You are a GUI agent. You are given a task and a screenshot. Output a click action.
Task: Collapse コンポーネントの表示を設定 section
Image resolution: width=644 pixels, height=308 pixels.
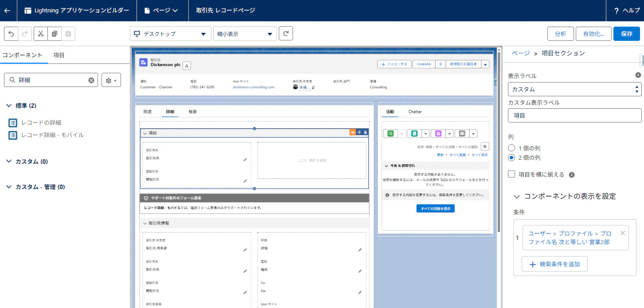pos(516,196)
